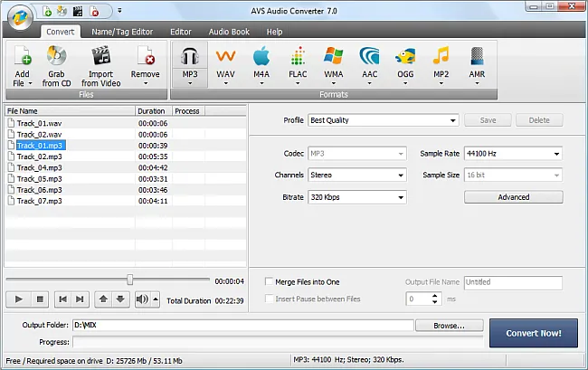Open the Audio Book tab
Screen dimensions: 588x370
tap(229, 32)
